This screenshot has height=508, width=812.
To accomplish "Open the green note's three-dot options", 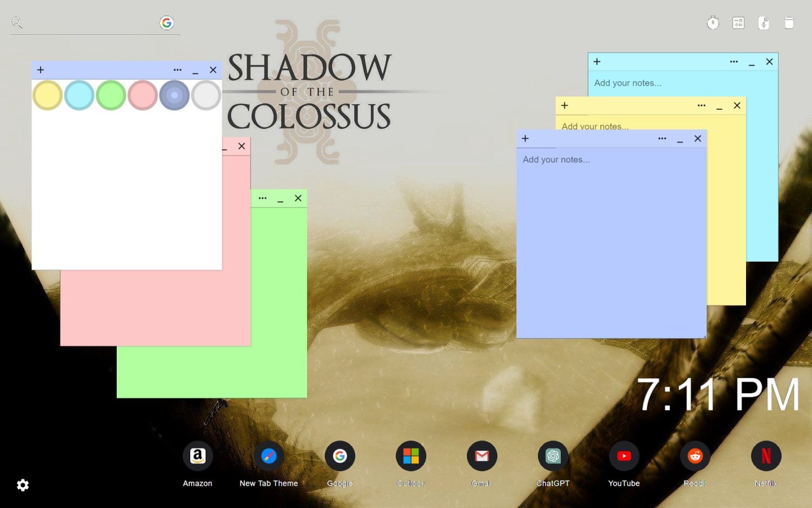I will [x=263, y=198].
